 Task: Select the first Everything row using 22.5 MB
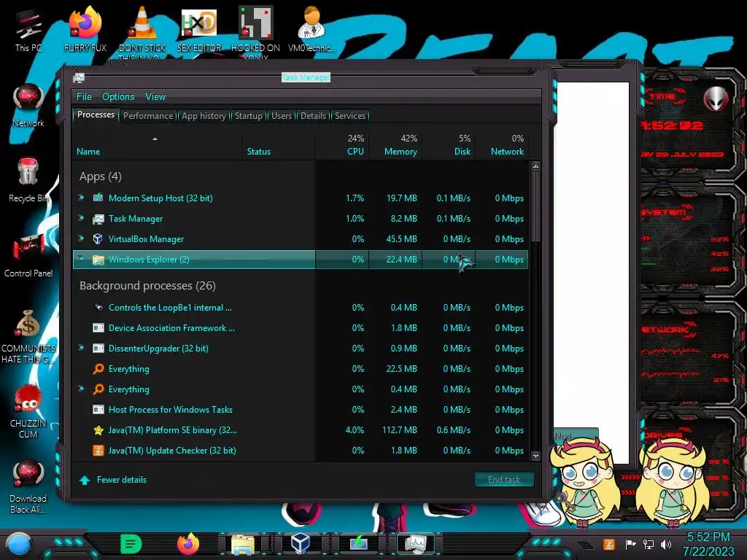[301, 368]
